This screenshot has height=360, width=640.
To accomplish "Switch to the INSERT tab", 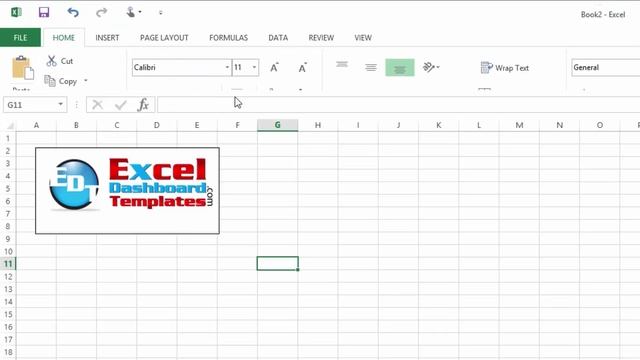I will [107, 38].
